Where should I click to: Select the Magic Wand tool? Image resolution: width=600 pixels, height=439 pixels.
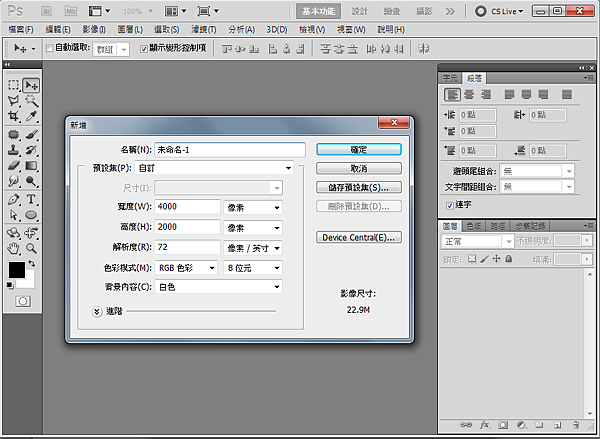(31, 101)
